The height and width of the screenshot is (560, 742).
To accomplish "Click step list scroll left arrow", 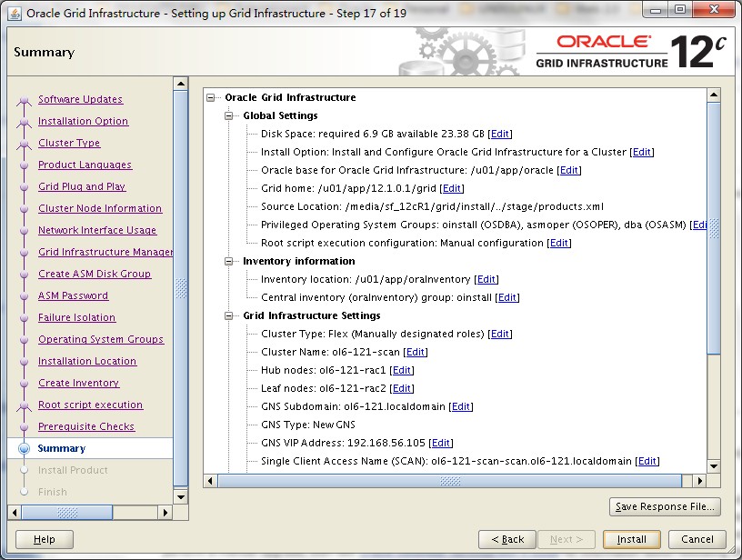I will click(15, 512).
